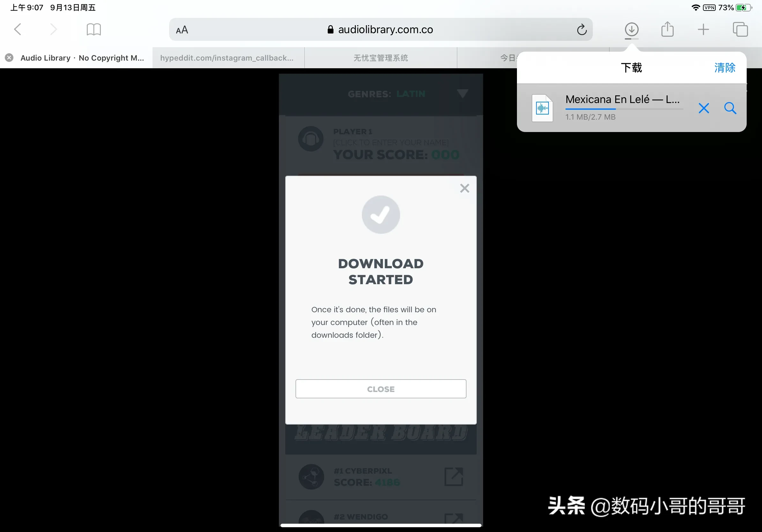Click the address bar input field
Viewport: 762px width, 532px height.
click(x=380, y=30)
